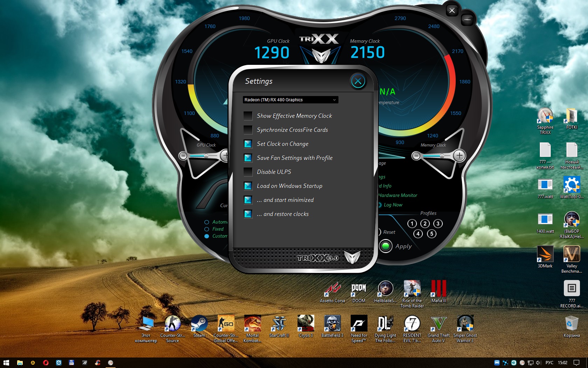This screenshot has width=588, height=368.
Task: Enable Show Effective Memory Clock checkbox
Action: 248,116
